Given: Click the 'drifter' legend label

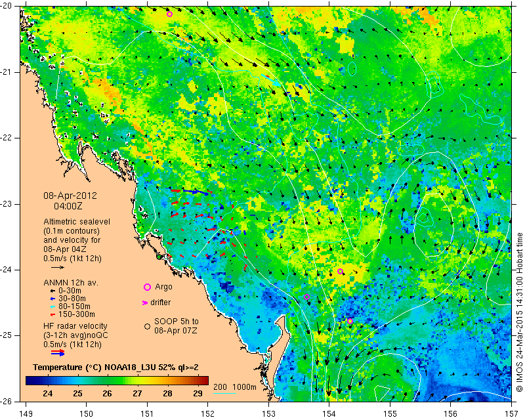Looking at the screenshot, I should (x=161, y=303).
